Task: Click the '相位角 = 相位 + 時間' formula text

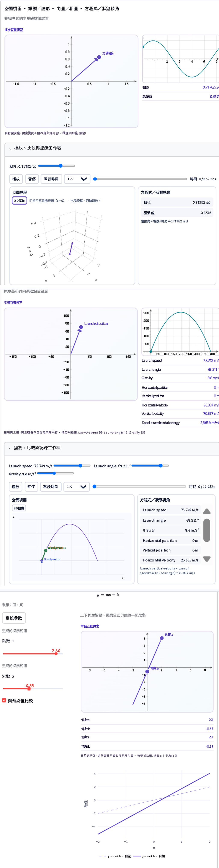Action: pyautogui.click(x=164, y=221)
